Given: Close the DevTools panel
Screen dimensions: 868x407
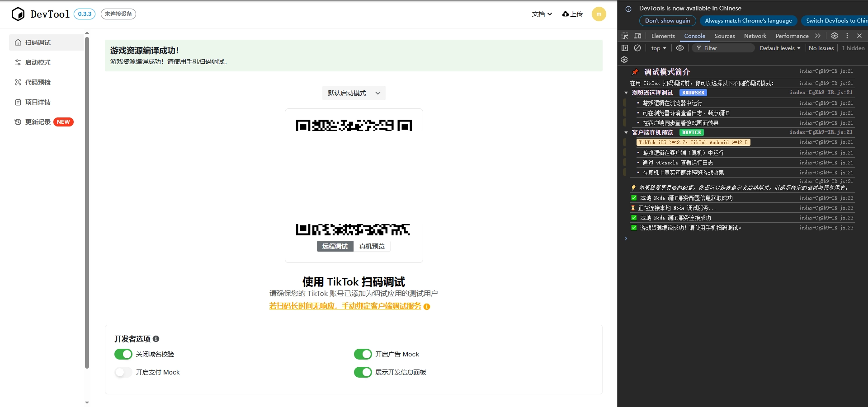Looking at the screenshot, I should [x=859, y=36].
